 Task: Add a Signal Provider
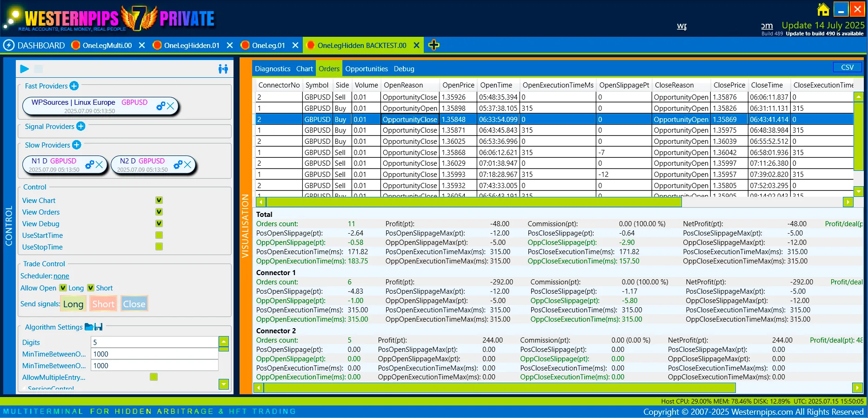(x=80, y=126)
